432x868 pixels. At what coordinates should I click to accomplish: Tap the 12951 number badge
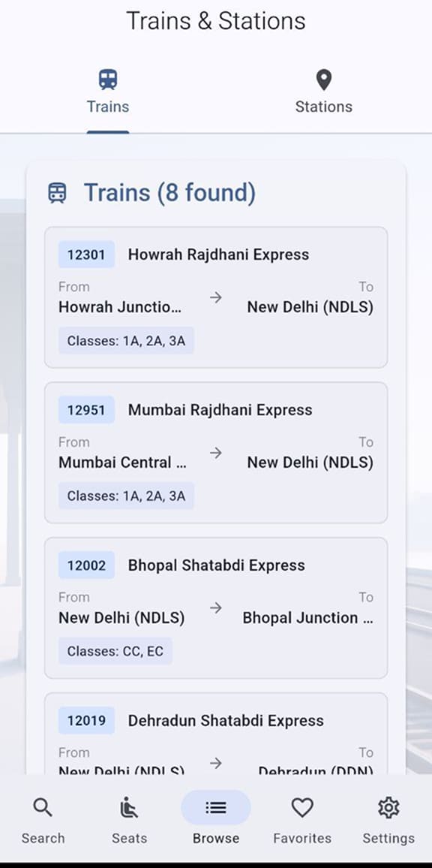coord(85,410)
